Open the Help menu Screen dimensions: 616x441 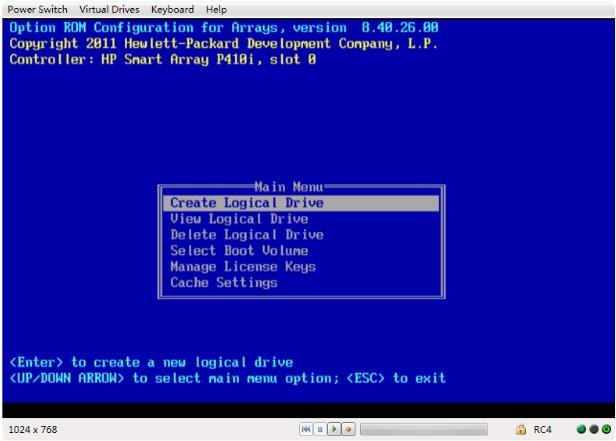click(x=216, y=9)
